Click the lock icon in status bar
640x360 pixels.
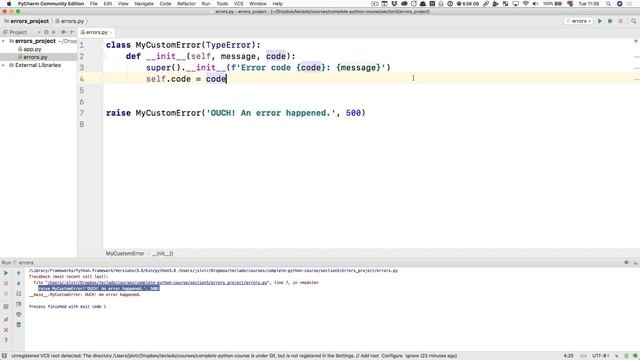(x=626, y=356)
